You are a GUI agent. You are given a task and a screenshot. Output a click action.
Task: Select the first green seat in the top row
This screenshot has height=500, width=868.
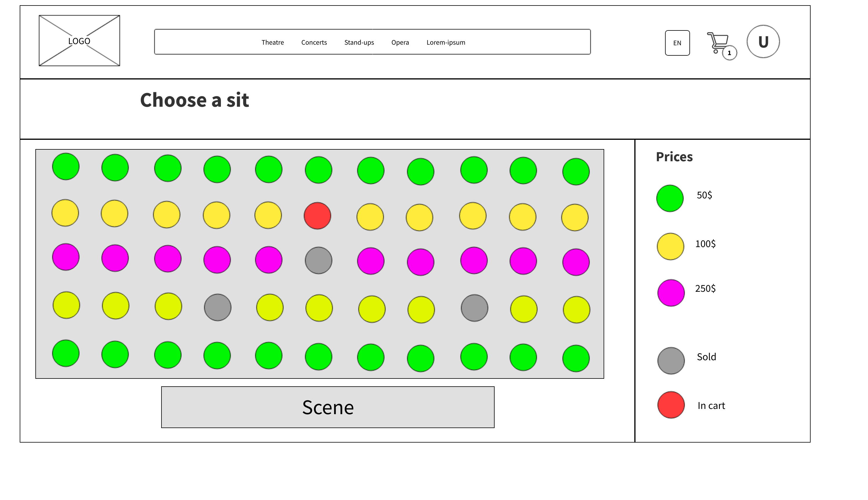66,166
